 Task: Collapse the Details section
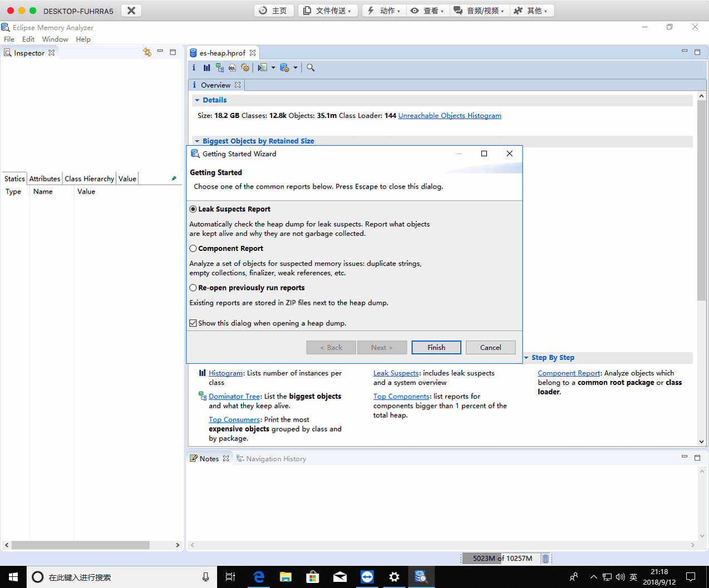coord(197,100)
